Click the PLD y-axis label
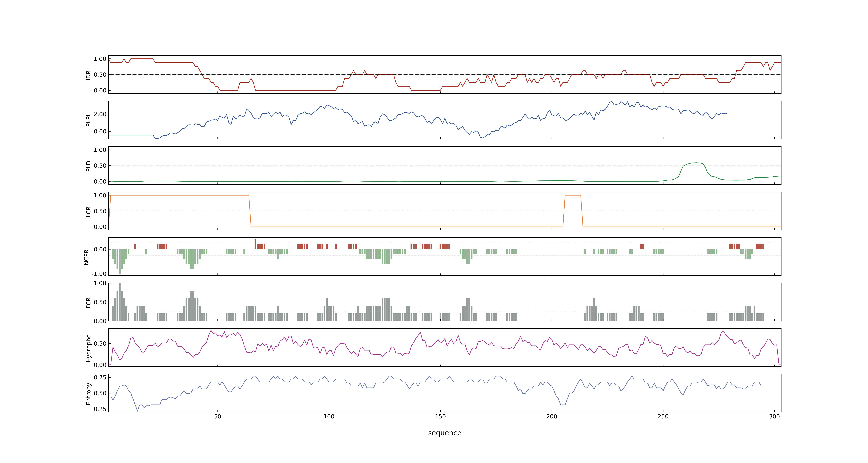The height and width of the screenshot is (463, 868). [x=88, y=166]
